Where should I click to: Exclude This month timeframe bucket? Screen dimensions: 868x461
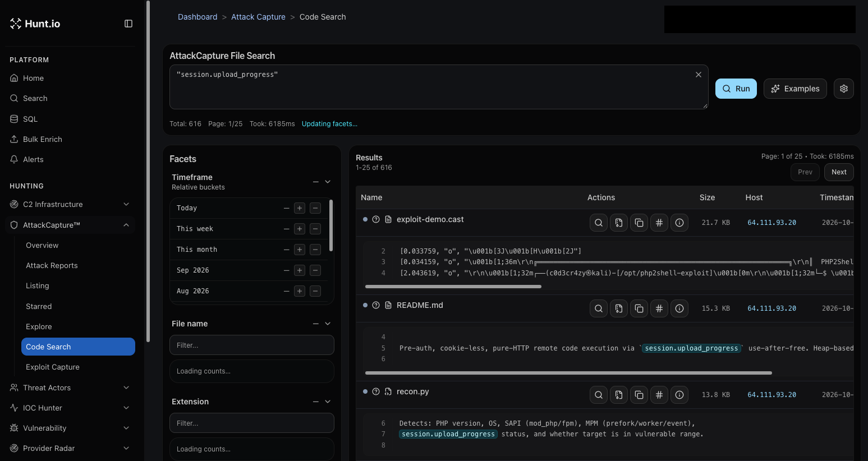coord(315,250)
